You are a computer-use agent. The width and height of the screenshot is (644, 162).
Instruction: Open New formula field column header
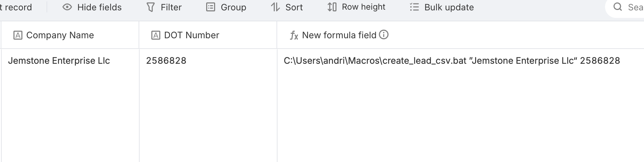tap(460, 35)
